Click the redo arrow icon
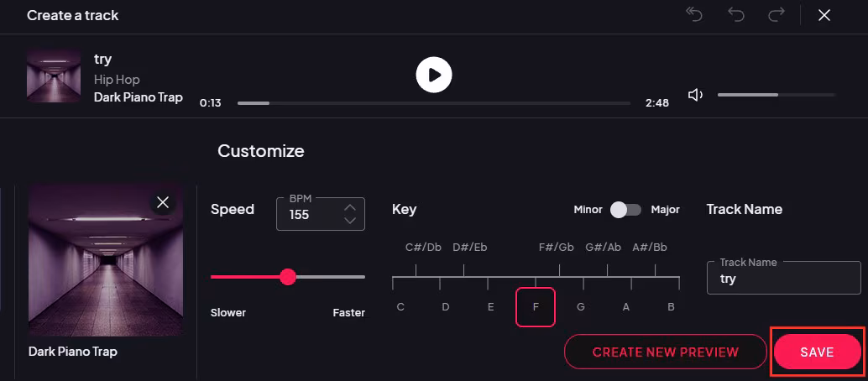 pos(776,14)
